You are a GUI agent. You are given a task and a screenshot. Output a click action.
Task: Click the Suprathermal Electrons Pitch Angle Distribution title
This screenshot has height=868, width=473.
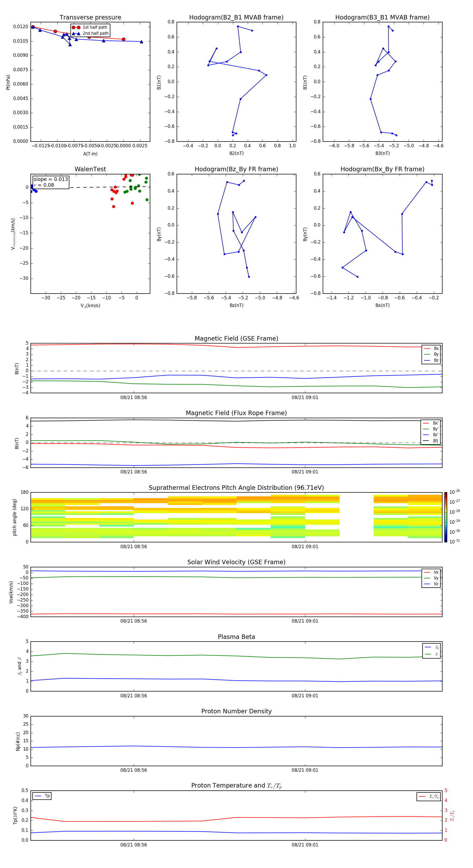(x=236, y=488)
